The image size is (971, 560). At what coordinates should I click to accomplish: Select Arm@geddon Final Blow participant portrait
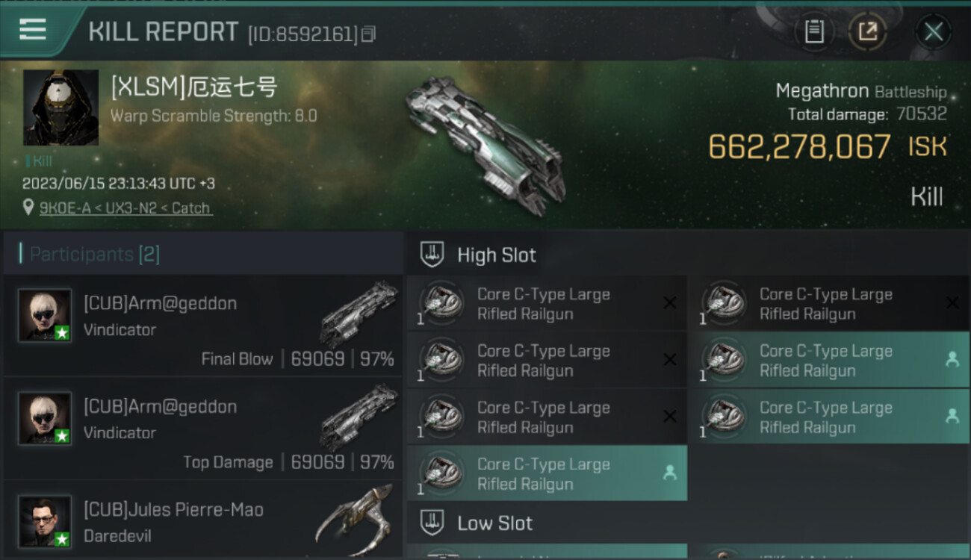(x=45, y=315)
